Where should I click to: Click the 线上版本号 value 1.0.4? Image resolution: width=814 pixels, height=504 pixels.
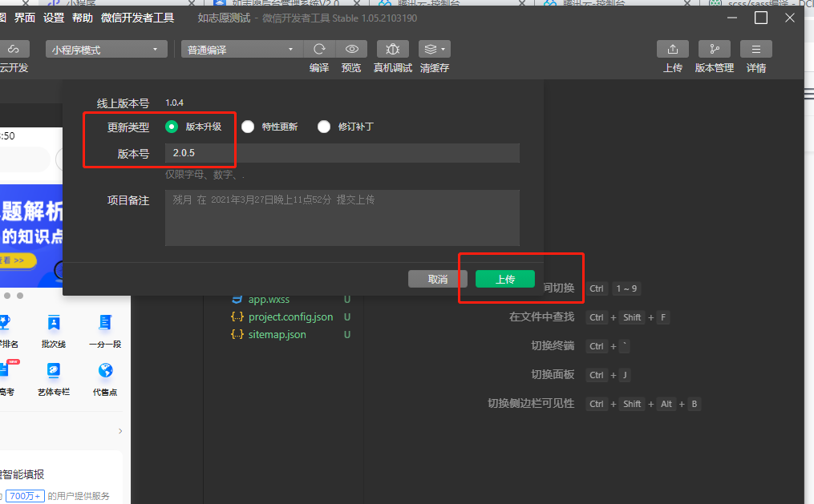click(x=175, y=103)
